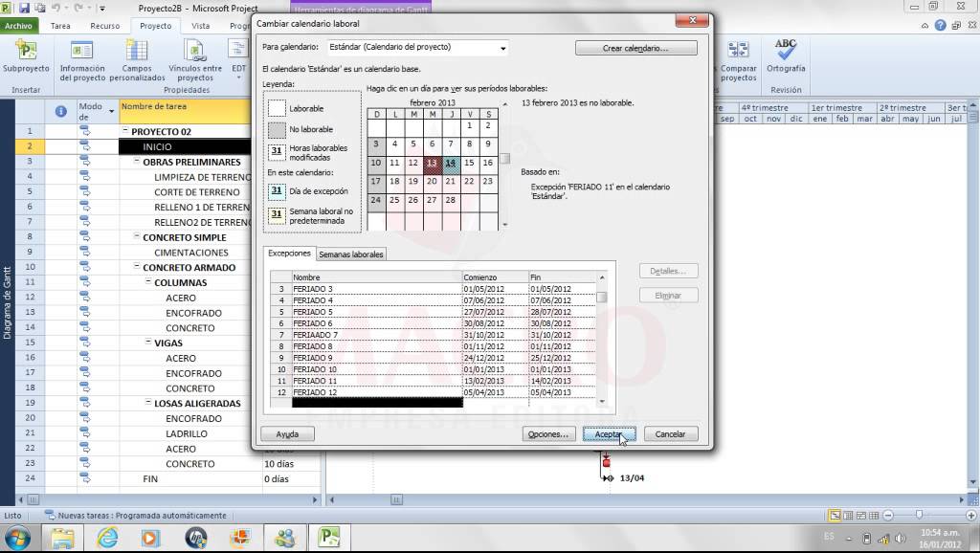Viewport: 980px width, 553px height.
Task: Select day 13 in February calendar
Action: (x=432, y=163)
